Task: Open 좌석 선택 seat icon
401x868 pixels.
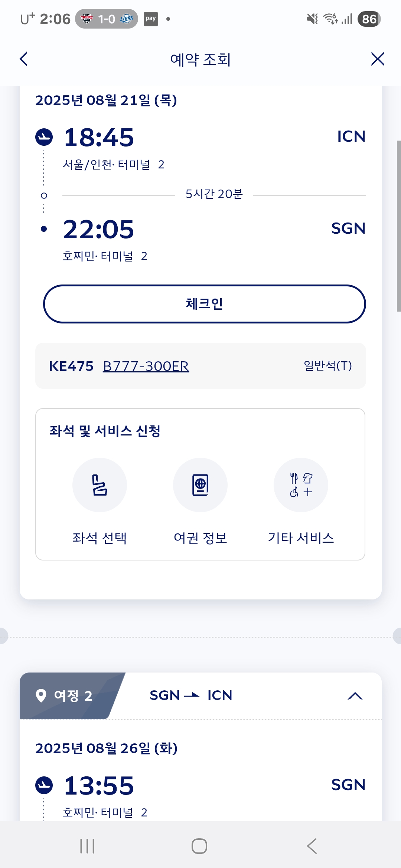Action: pyautogui.click(x=100, y=485)
